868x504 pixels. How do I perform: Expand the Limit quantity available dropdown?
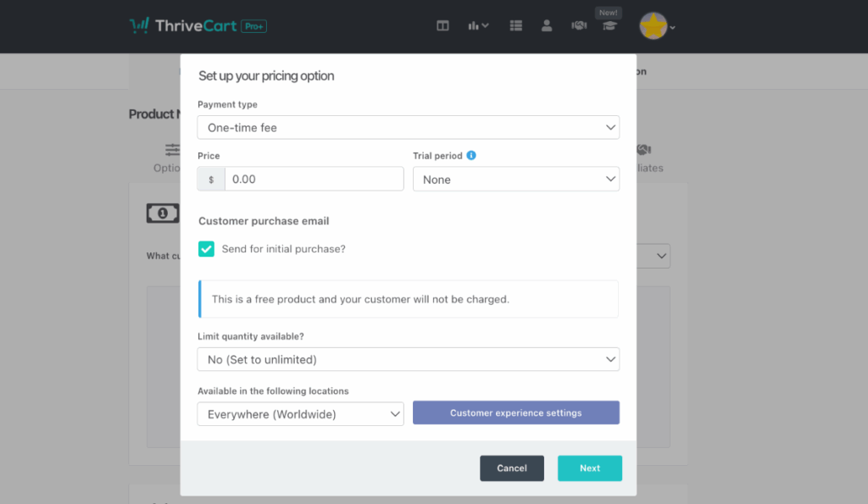(x=408, y=360)
